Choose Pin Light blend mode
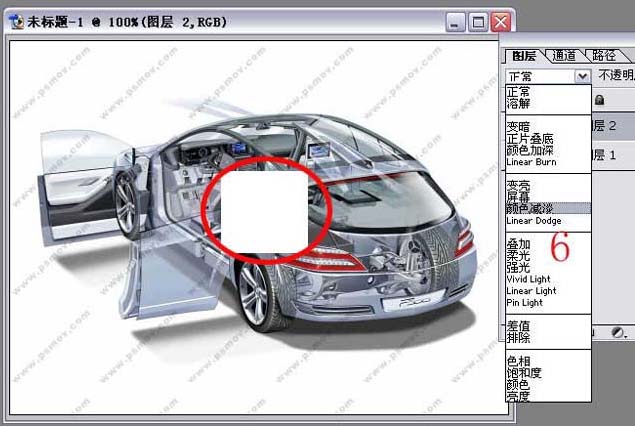635x426 pixels. click(x=526, y=302)
